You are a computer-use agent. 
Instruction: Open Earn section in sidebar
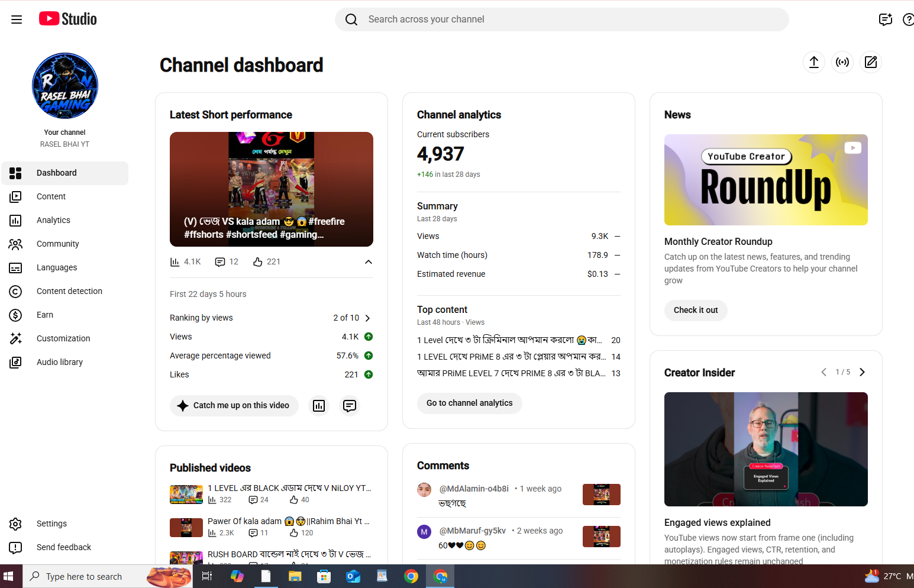pyautogui.click(x=65, y=315)
